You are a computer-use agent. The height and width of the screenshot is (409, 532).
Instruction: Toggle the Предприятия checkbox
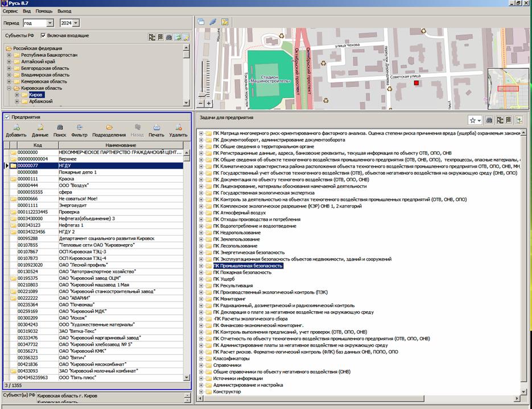coord(7,117)
